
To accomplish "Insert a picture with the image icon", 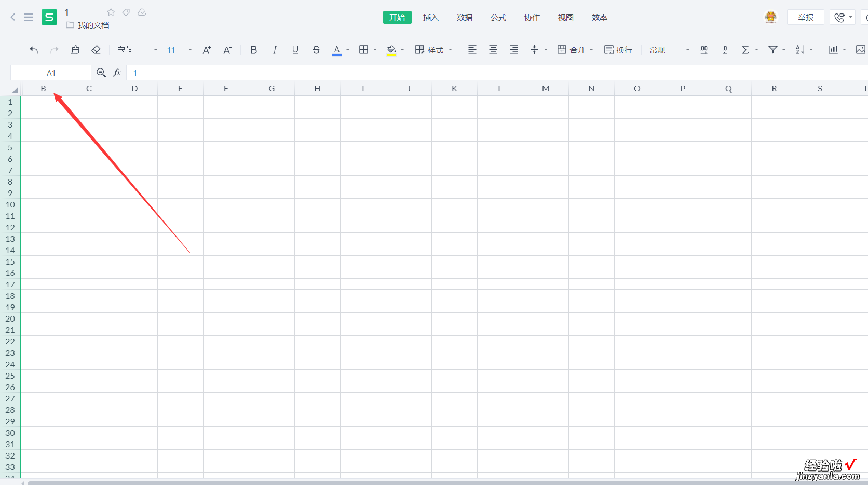I will (x=861, y=50).
